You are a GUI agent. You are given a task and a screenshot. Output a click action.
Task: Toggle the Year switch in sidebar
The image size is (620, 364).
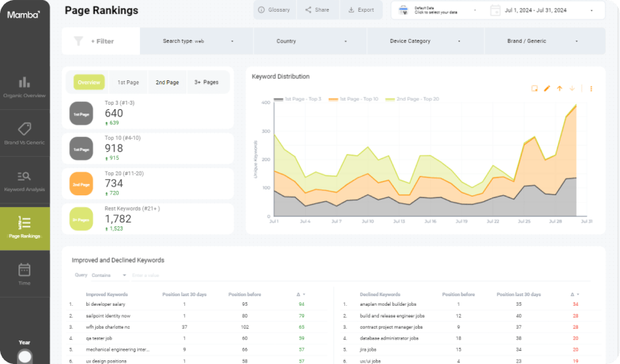(24, 357)
